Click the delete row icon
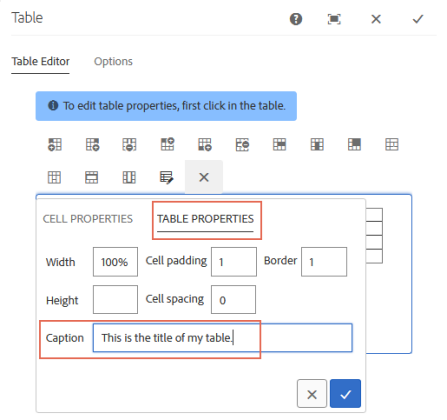 242,145
